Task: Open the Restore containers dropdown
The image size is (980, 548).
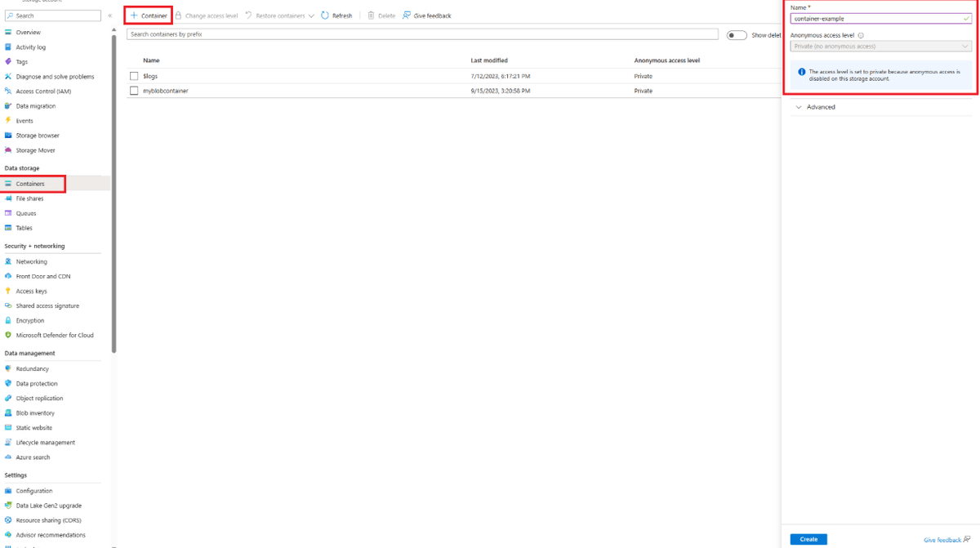Action: click(x=279, y=16)
